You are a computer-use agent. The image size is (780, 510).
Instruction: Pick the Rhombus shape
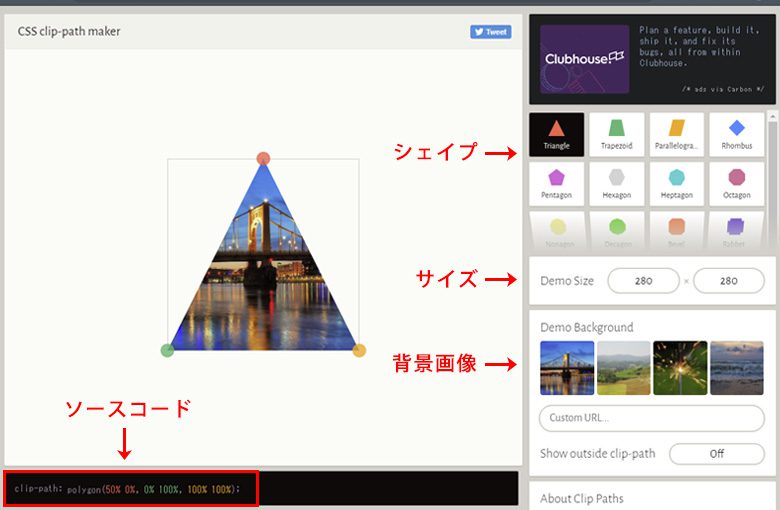coord(737,134)
